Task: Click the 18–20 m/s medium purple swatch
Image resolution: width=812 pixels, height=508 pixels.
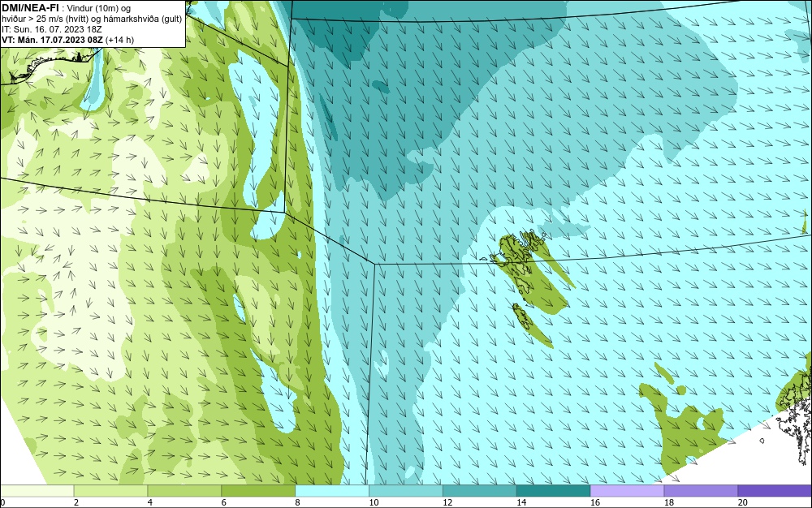Action: tap(702, 490)
